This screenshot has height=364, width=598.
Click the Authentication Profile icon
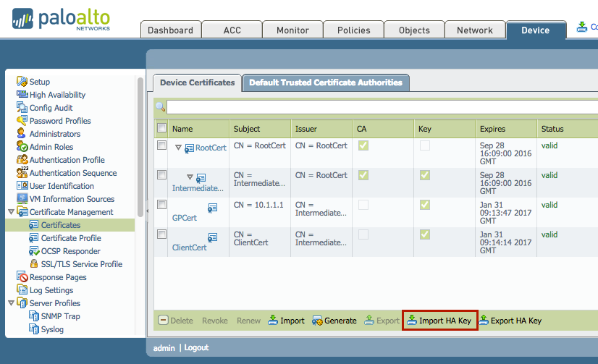[x=22, y=159]
